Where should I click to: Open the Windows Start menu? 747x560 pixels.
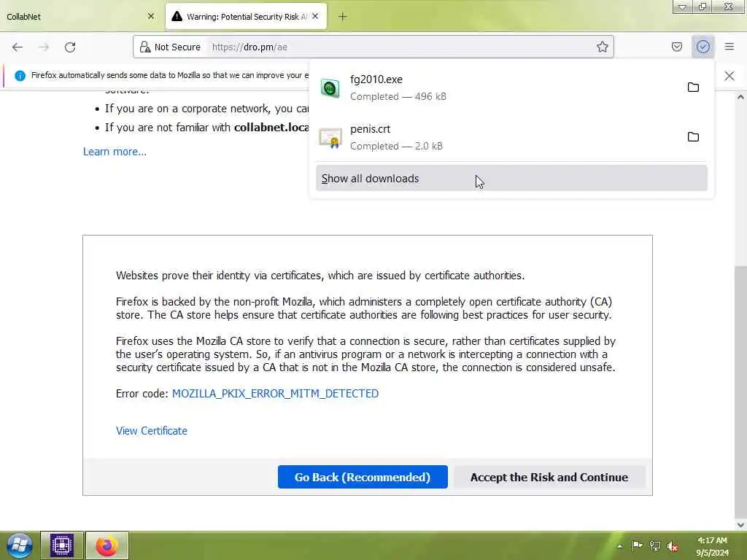(x=19, y=545)
